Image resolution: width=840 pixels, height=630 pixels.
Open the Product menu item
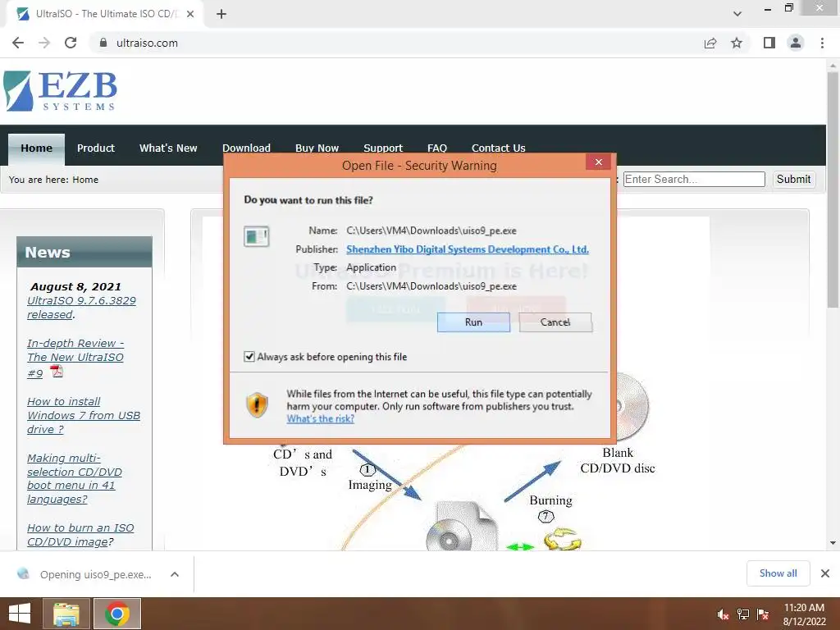[x=96, y=148]
